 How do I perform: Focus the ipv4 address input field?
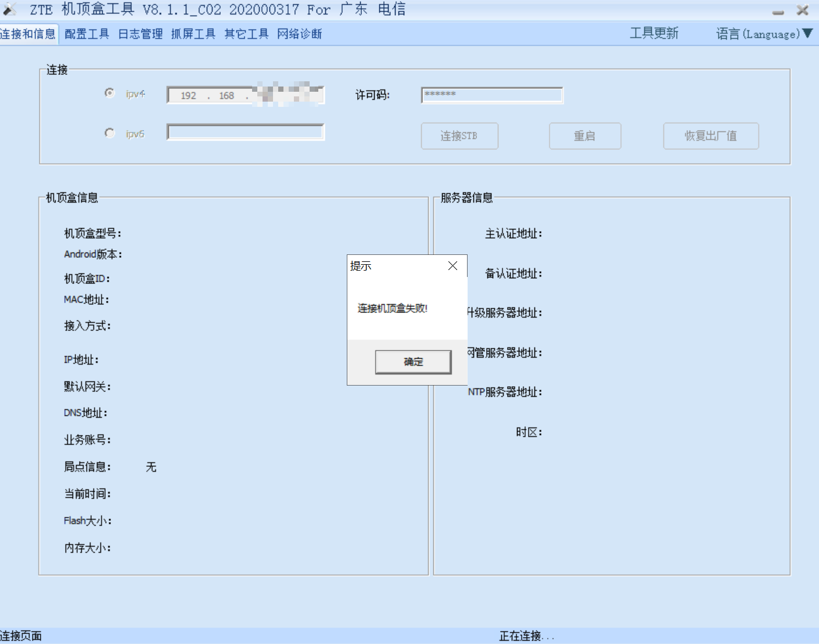pos(245,95)
